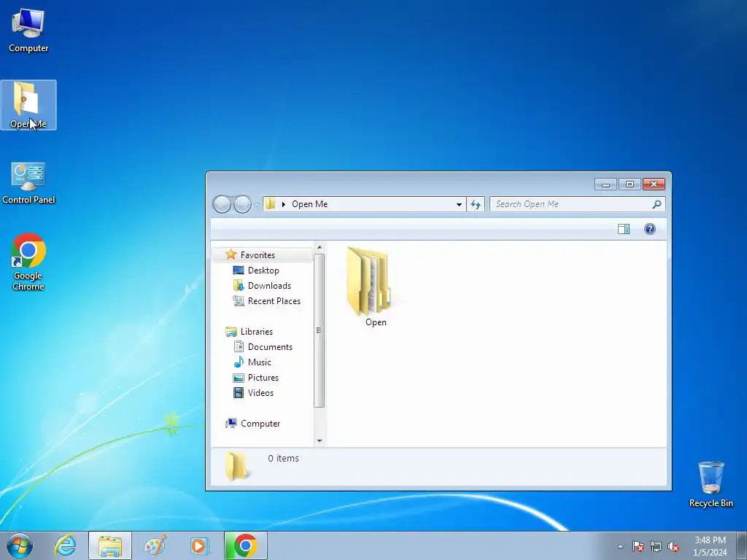
Task: Open Explorer Help icon
Action: 650,229
